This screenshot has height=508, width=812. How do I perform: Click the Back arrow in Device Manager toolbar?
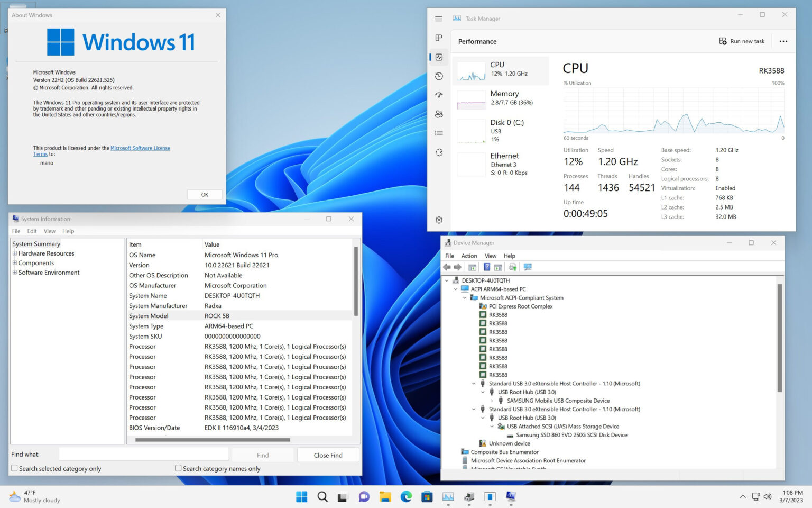pyautogui.click(x=448, y=267)
